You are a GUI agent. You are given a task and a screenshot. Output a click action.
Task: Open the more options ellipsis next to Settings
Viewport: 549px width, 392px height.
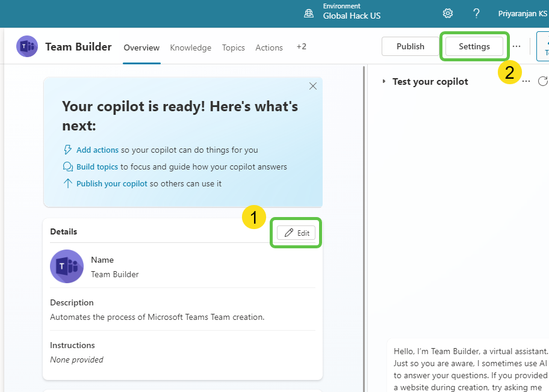pyautogui.click(x=516, y=46)
